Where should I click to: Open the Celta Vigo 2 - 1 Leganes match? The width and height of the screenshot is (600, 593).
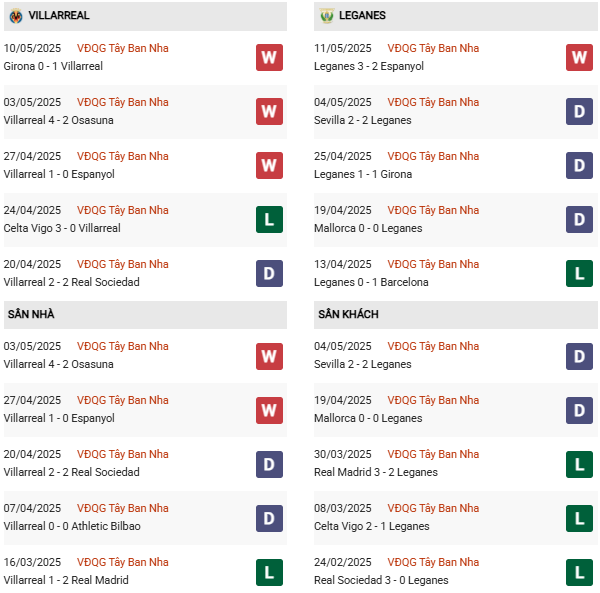[372, 526]
